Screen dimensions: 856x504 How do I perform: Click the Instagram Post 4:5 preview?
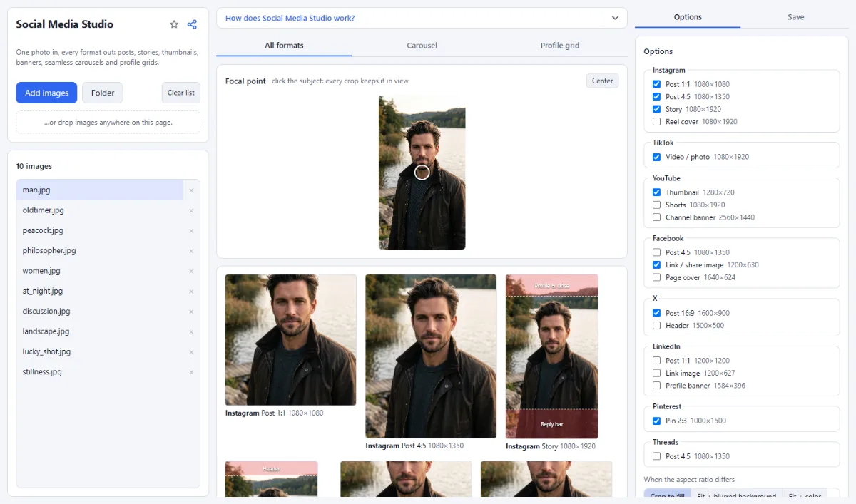[431, 356]
